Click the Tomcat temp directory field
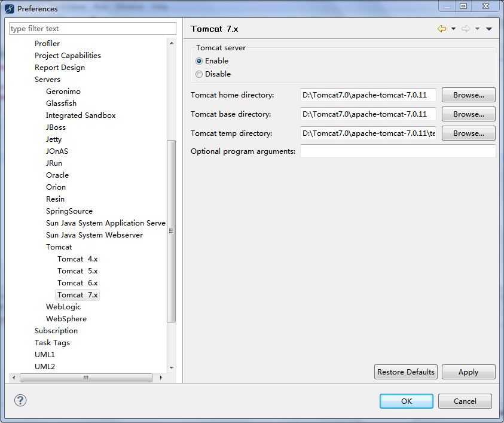Screen dimensions: 504x423 click(x=368, y=133)
